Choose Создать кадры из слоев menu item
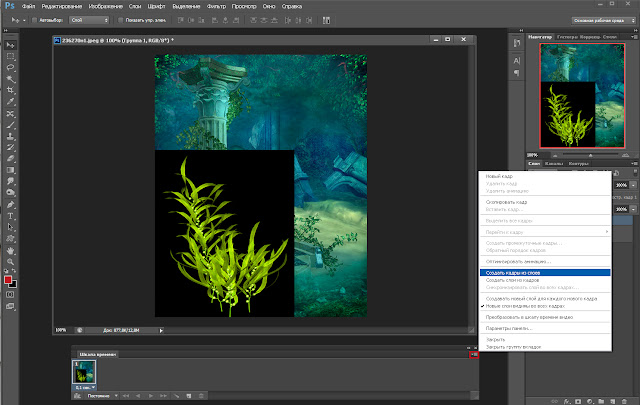This screenshot has height=405, width=640. tap(545, 273)
